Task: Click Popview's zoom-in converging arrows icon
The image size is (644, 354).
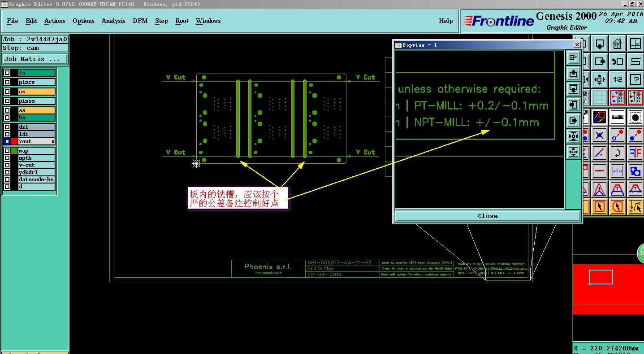Action: (573, 136)
